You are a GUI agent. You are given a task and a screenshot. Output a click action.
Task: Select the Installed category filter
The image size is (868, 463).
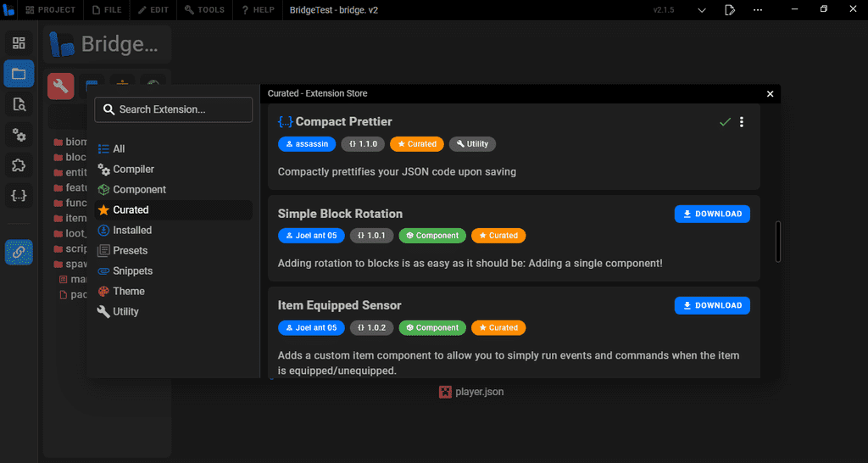pos(132,230)
